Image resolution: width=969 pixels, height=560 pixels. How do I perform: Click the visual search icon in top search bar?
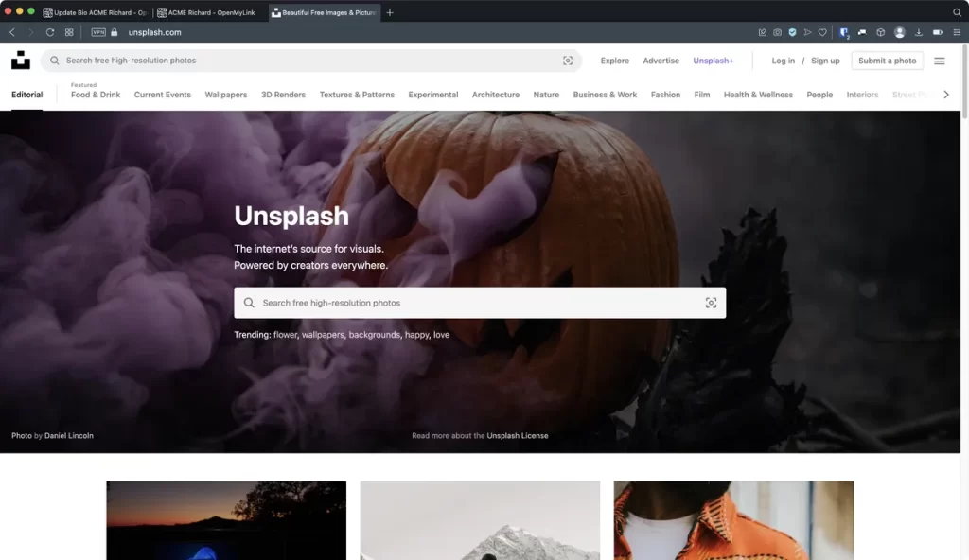tap(568, 61)
